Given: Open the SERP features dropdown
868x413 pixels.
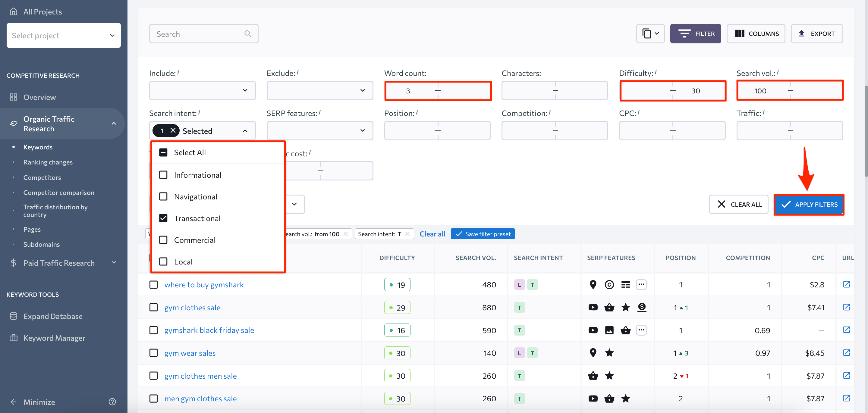Looking at the screenshot, I should [319, 130].
